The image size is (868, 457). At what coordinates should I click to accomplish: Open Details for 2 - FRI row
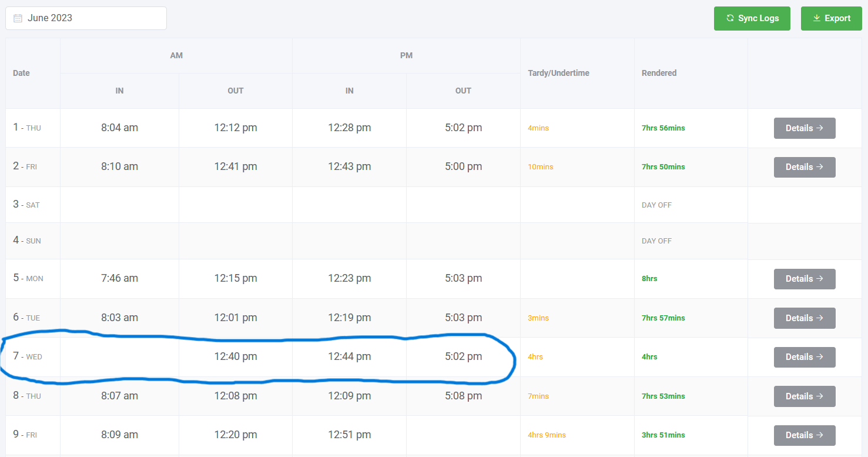click(804, 167)
